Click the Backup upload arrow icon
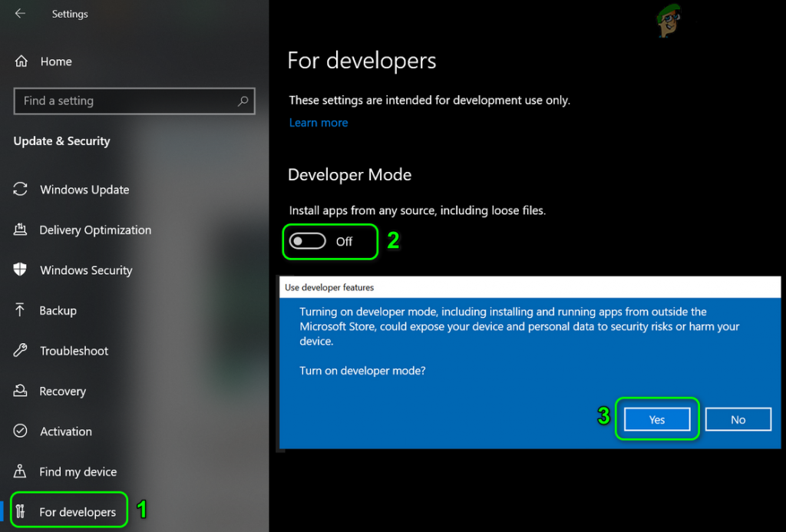The height and width of the screenshot is (532, 786). point(20,310)
